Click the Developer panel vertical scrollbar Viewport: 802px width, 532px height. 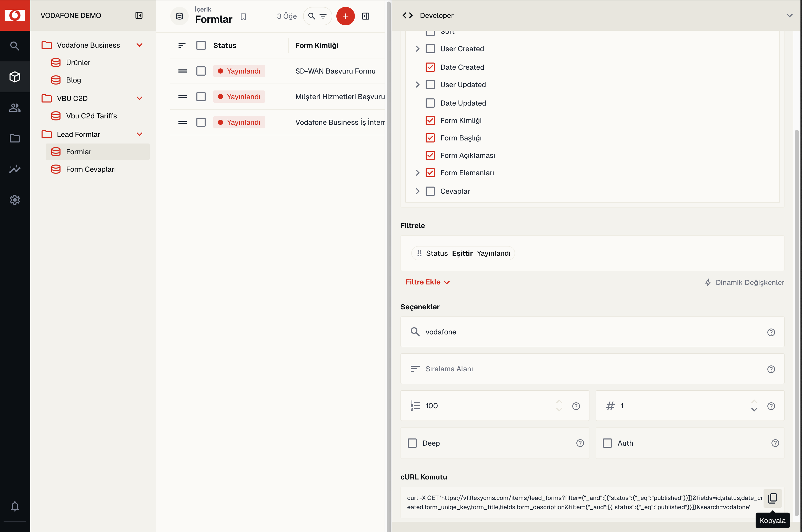coord(797,322)
